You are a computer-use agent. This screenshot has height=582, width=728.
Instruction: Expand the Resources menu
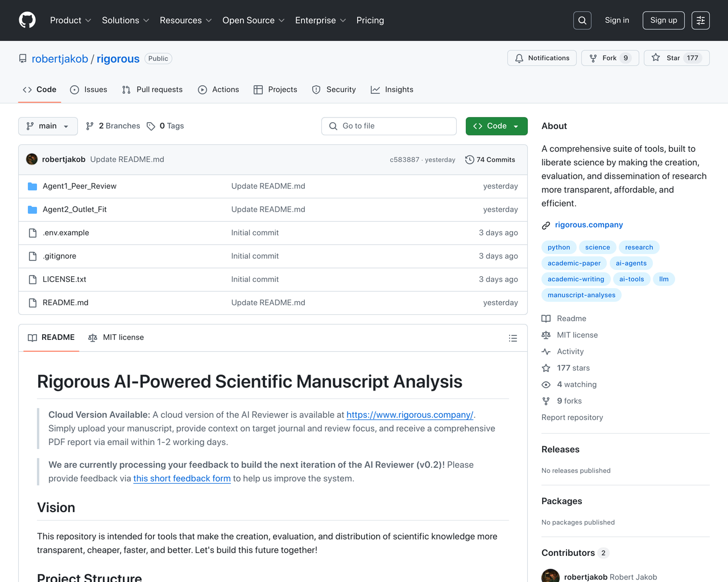click(x=186, y=20)
